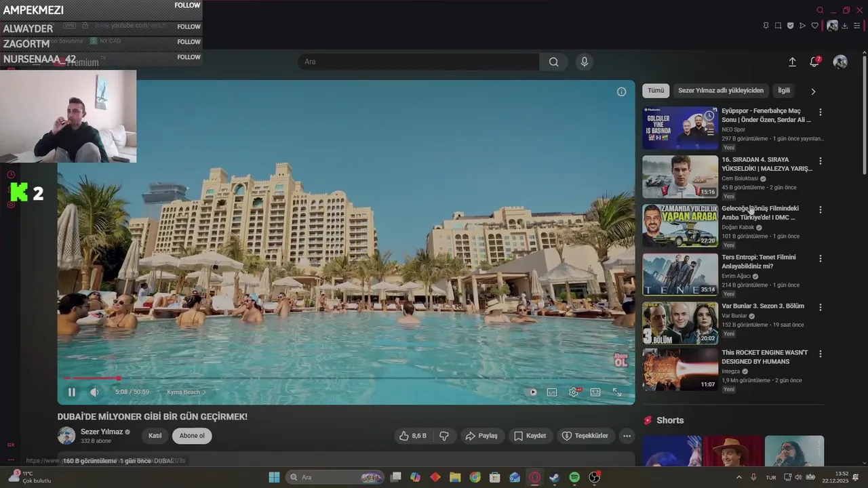Exit full screen via arrows icon
The width and height of the screenshot is (868, 488).
pyautogui.click(x=617, y=392)
